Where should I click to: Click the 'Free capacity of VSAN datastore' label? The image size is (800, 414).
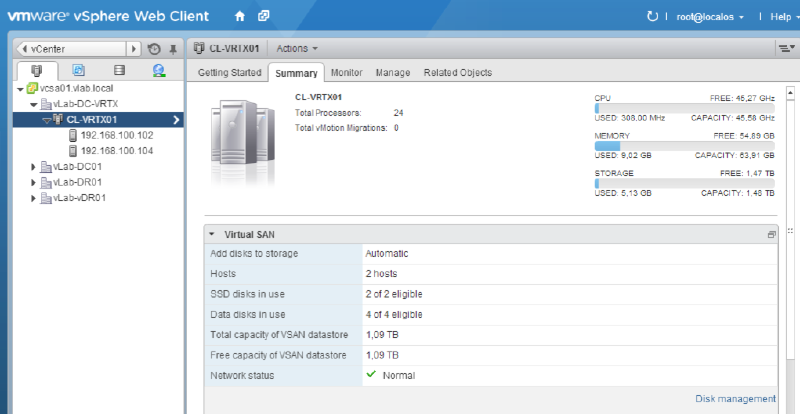pyautogui.click(x=279, y=355)
